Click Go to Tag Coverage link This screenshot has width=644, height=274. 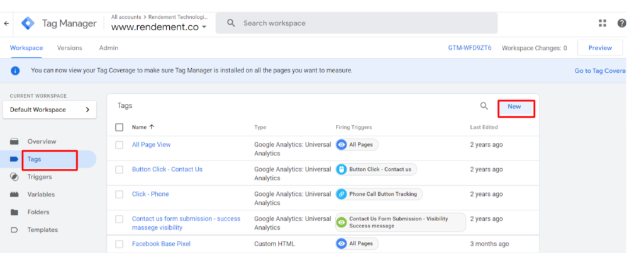pos(600,71)
